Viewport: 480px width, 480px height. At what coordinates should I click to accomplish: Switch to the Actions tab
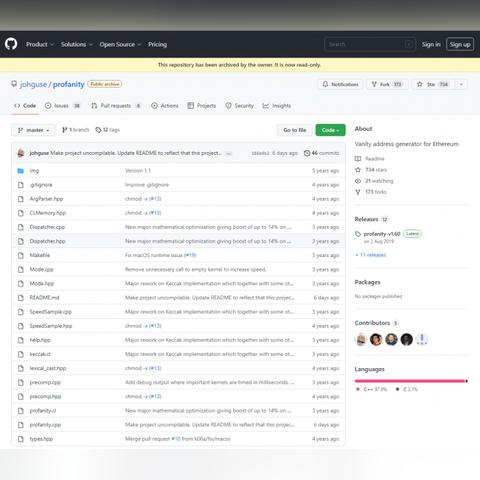click(165, 106)
